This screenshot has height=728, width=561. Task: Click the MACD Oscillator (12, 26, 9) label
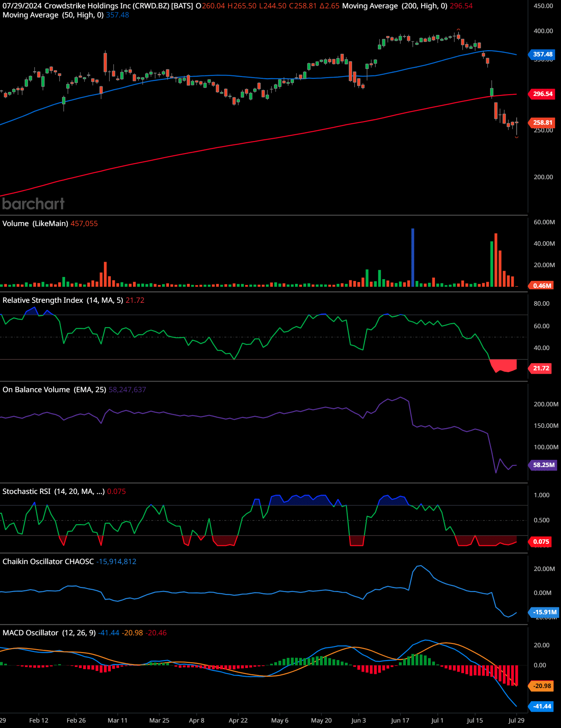[49, 633]
